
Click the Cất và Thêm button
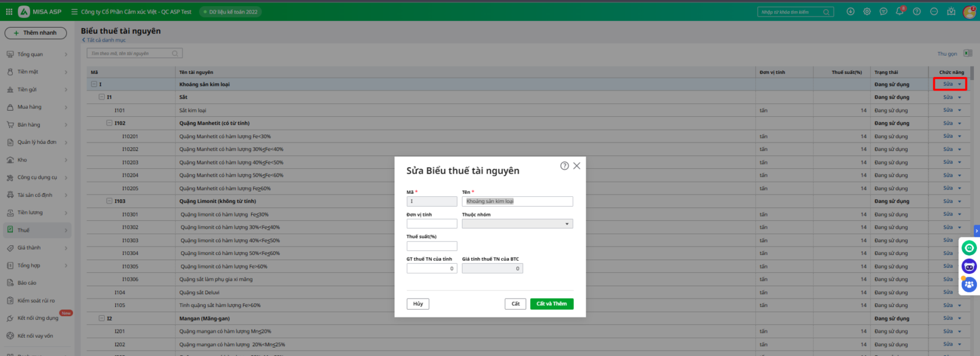551,304
